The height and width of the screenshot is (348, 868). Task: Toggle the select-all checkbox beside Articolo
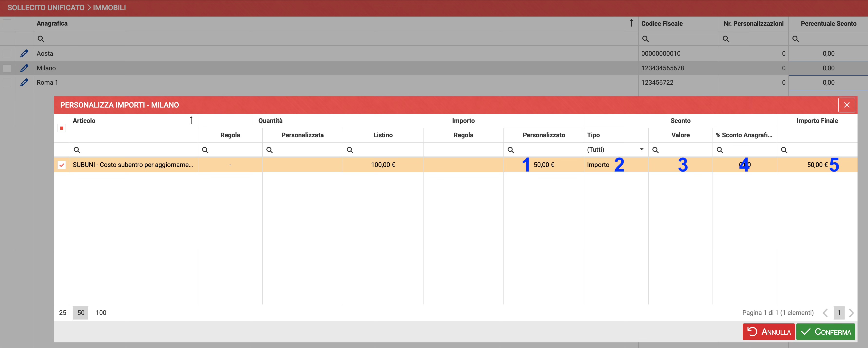tap(62, 128)
